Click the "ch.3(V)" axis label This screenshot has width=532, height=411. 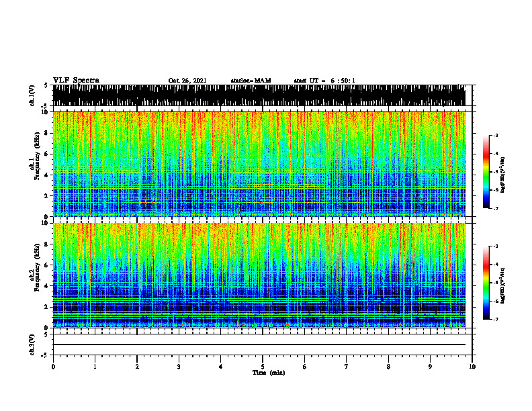coord(32,345)
